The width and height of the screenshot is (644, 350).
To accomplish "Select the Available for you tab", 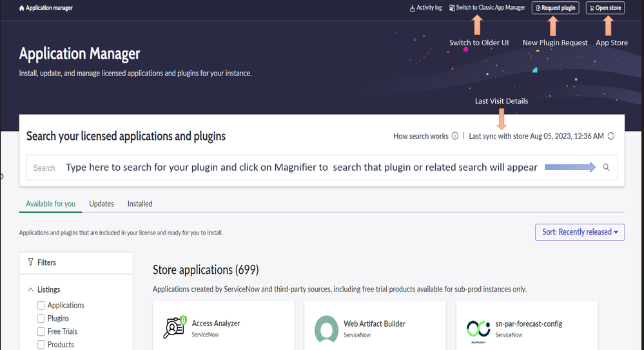I will [50, 204].
